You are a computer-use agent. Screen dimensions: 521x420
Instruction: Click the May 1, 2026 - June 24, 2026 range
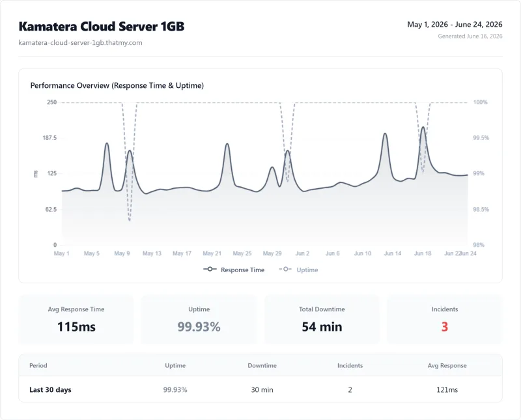[455, 24]
